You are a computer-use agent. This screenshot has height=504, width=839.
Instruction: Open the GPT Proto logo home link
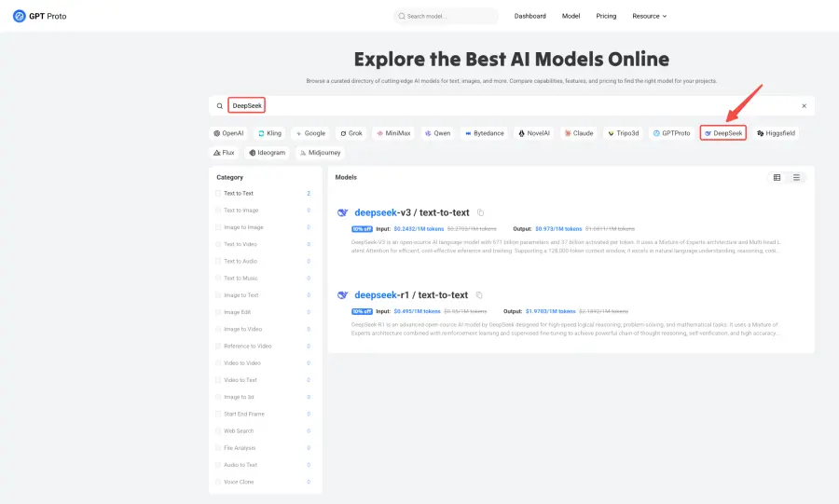point(39,16)
